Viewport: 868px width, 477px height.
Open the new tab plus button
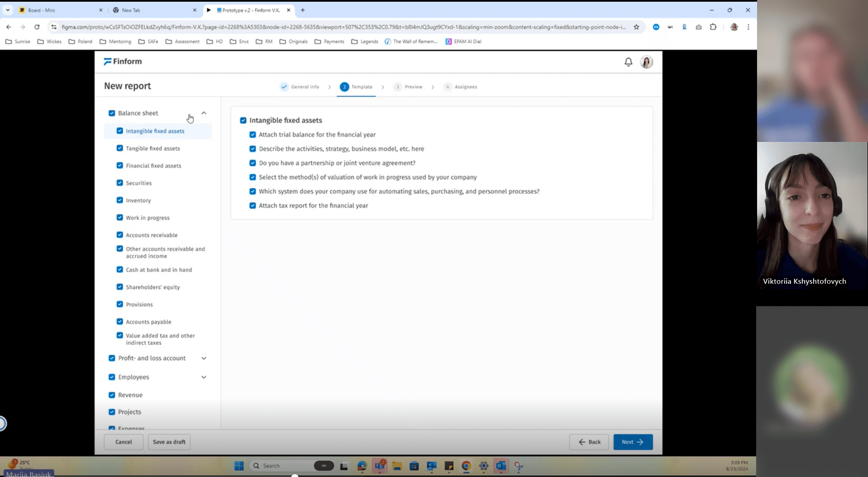point(303,10)
